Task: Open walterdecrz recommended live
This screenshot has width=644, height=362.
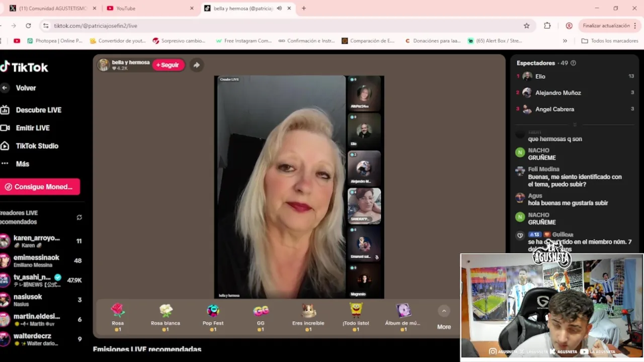Action: click(40, 339)
